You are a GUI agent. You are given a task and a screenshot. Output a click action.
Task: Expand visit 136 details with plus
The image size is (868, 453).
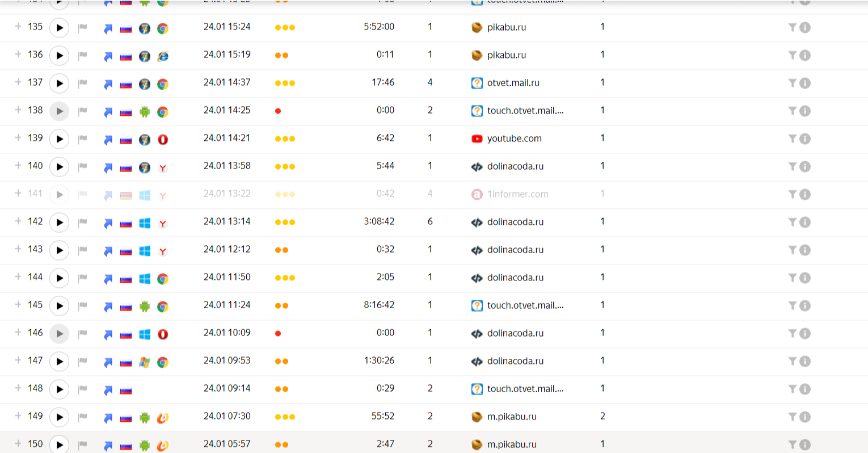18,54
